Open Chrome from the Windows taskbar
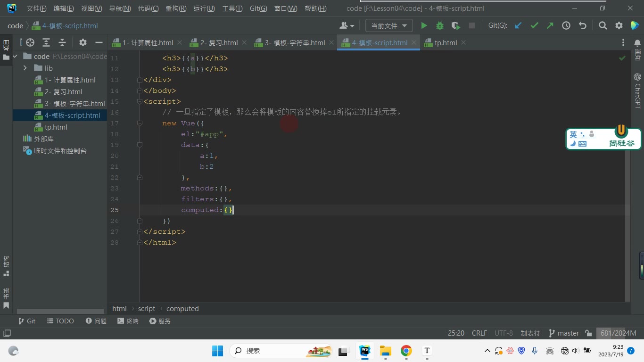The image size is (644, 362). pyautogui.click(x=406, y=351)
